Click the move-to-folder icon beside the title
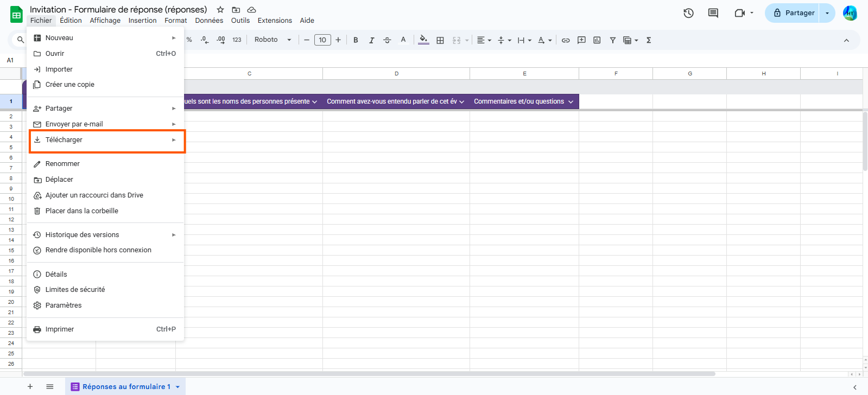The image size is (868, 395). point(236,10)
